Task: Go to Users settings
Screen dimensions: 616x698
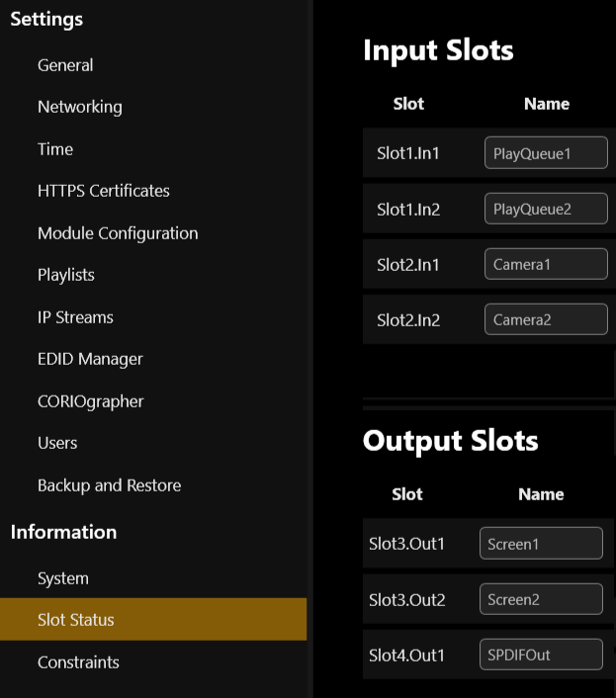Action: pyautogui.click(x=57, y=443)
